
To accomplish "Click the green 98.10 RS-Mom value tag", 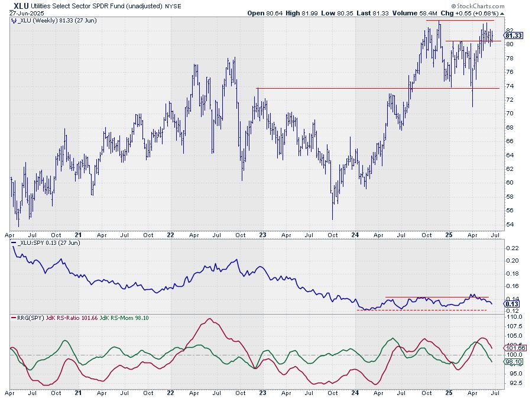I will pos(512,361).
